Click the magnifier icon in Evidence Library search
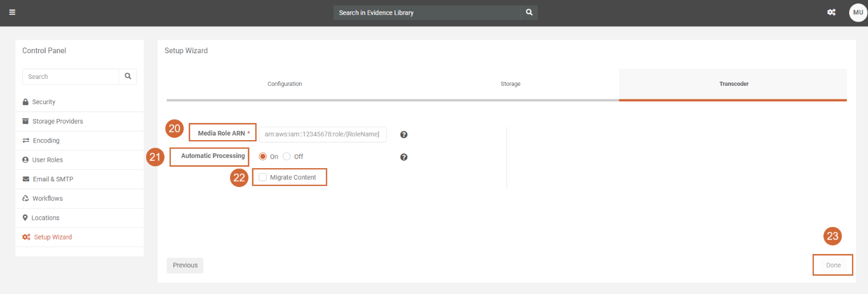868x294 pixels. pyautogui.click(x=529, y=13)
